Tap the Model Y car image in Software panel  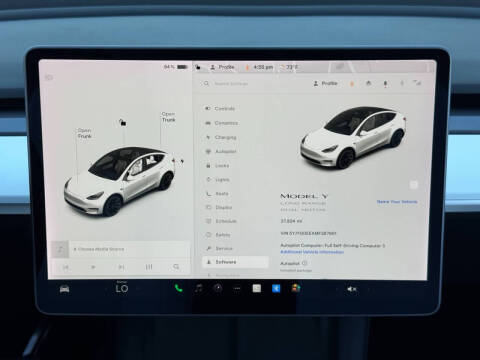(353, 137)
